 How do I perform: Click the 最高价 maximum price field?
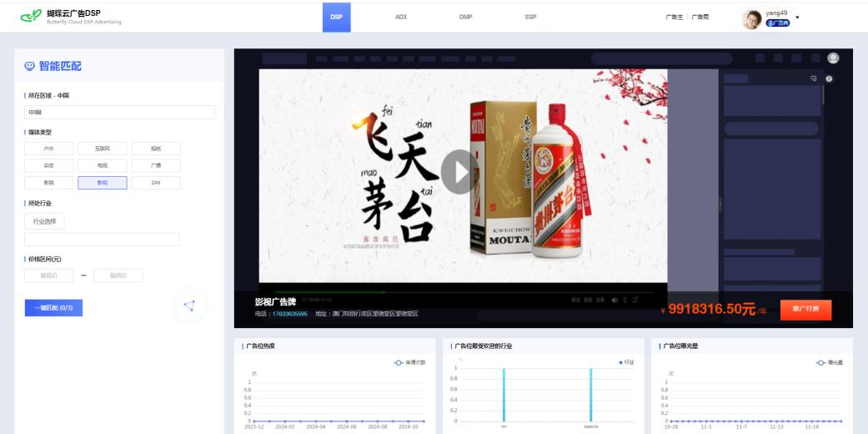click(118, 275)
